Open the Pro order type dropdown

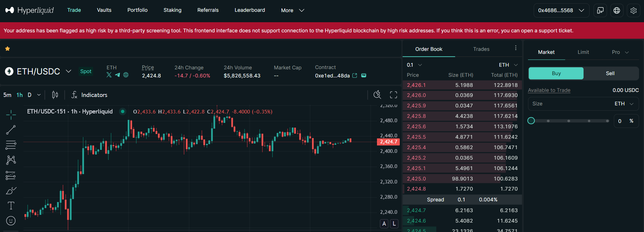(x=620, y=52)
